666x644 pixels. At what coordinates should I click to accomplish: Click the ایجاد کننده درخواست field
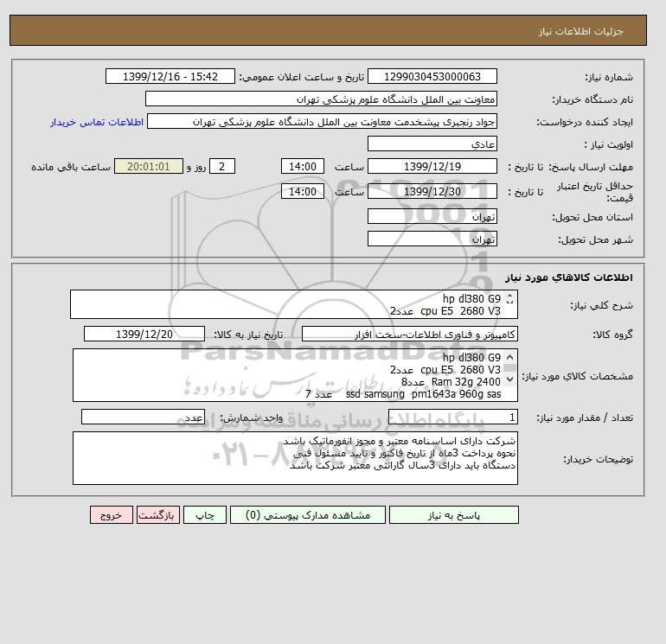pyautogui.click(x=322, y=121)
